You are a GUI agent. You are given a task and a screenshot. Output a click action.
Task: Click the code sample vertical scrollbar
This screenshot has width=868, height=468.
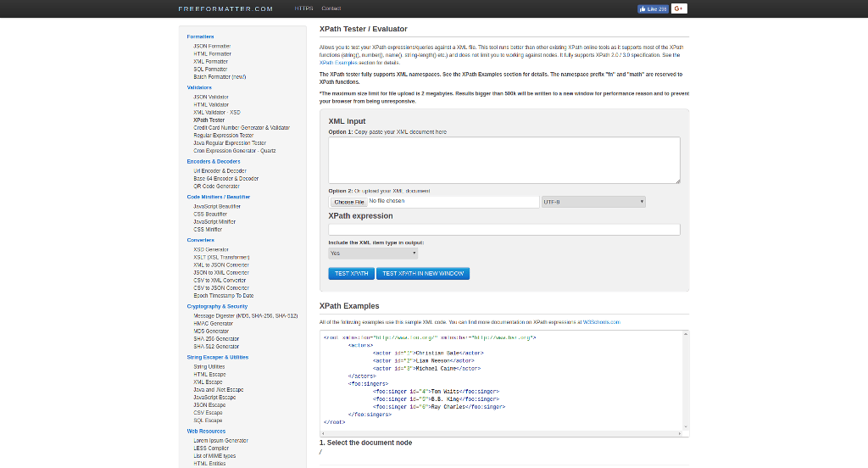(x=685, y=381)
